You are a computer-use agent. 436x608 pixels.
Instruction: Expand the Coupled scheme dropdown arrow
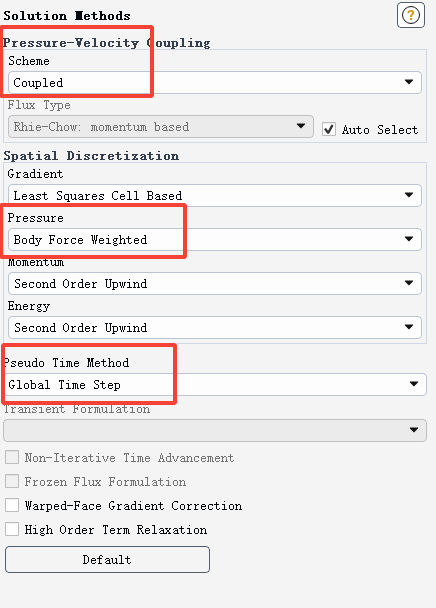click(x=408, y=82)
